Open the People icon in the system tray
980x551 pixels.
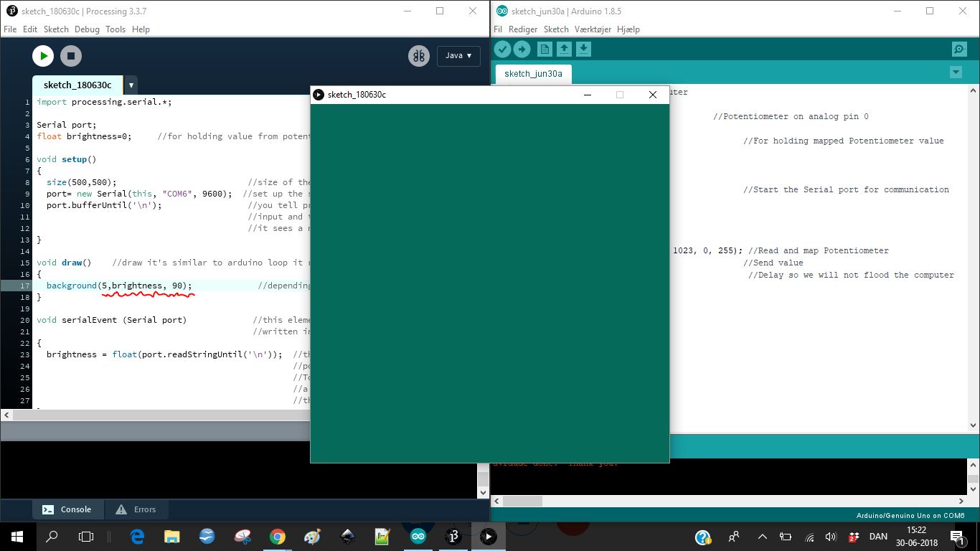(x=734, y=537)
